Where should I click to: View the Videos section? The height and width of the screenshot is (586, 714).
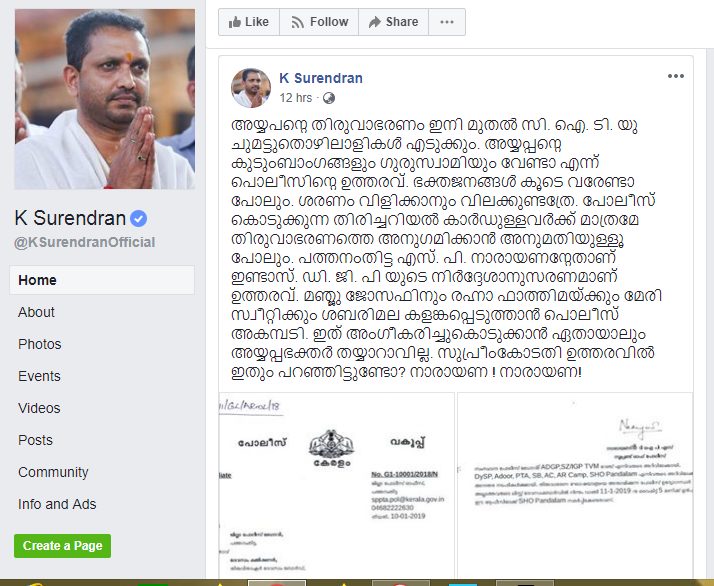(x=39, y=408)
